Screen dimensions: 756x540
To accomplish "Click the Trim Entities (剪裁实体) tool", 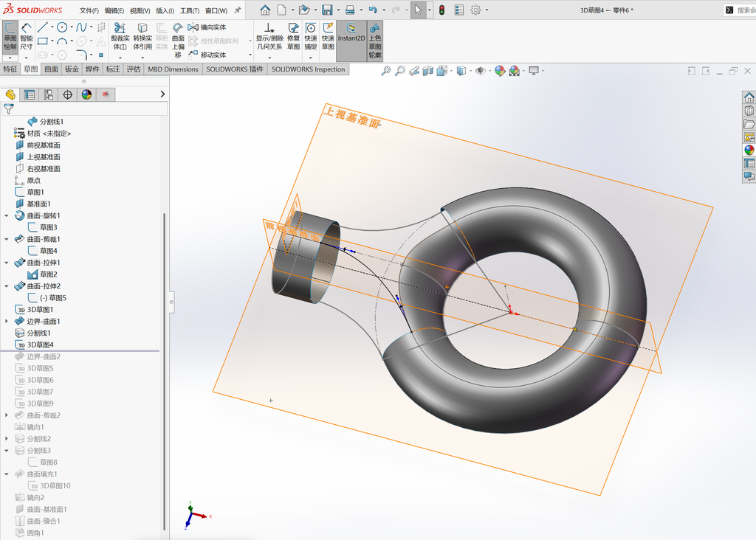I will click(120, 37).
